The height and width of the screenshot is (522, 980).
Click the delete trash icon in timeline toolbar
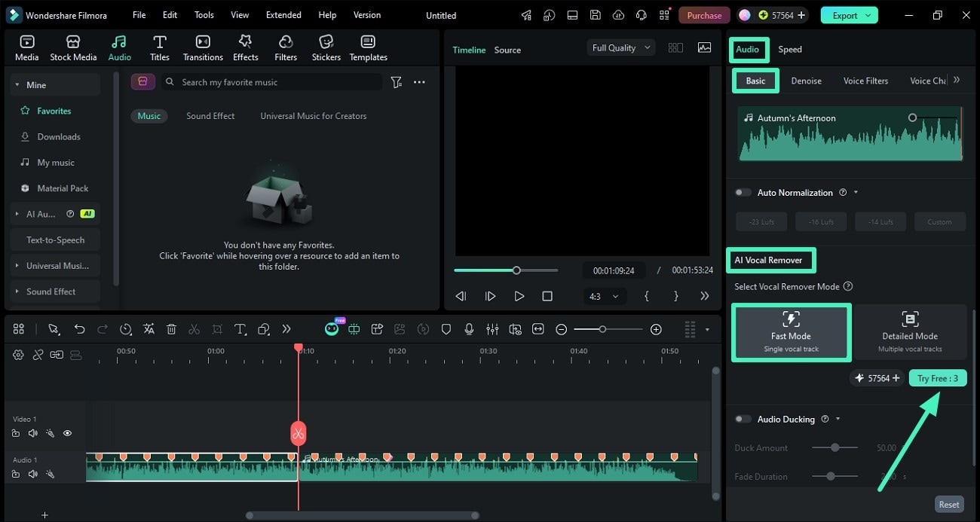171,329
